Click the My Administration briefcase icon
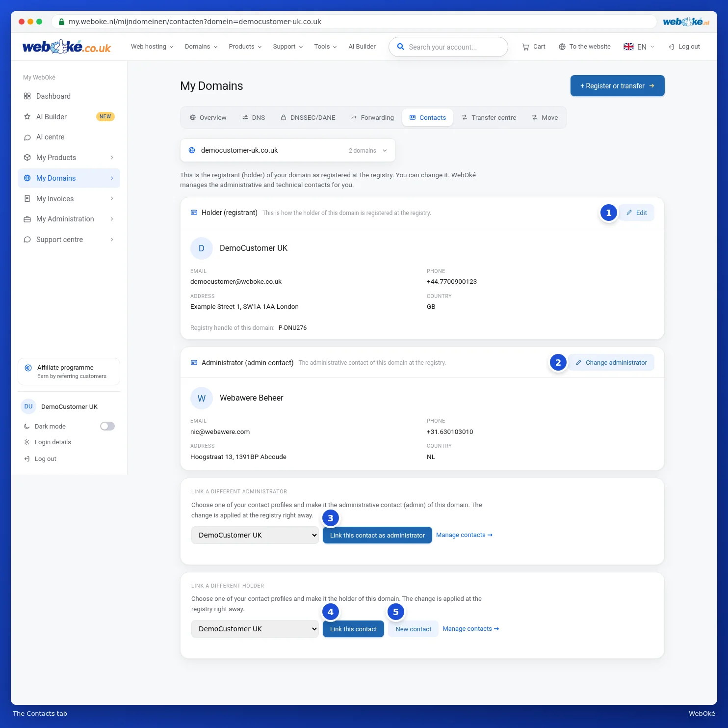728x728 pixels. [27, 219]
